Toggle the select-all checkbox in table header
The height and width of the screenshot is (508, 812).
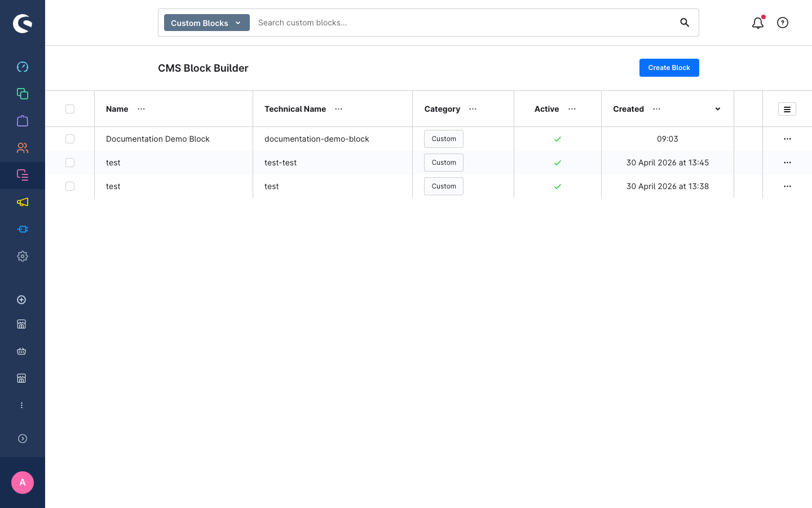click(x=70, y=109)
